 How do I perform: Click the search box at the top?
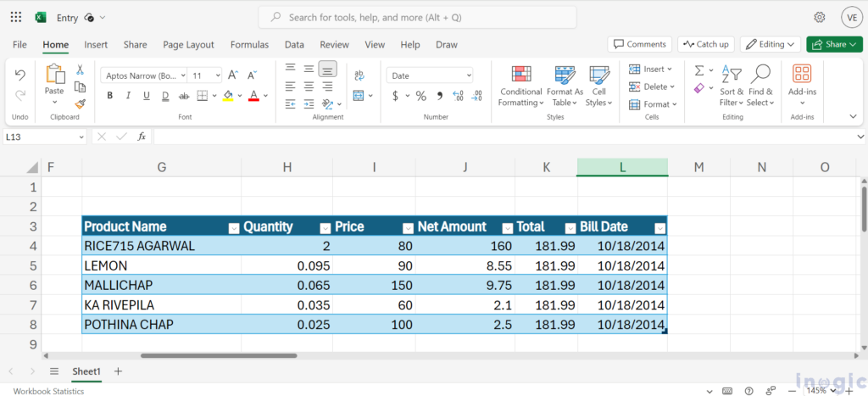(x=417, y=17)
